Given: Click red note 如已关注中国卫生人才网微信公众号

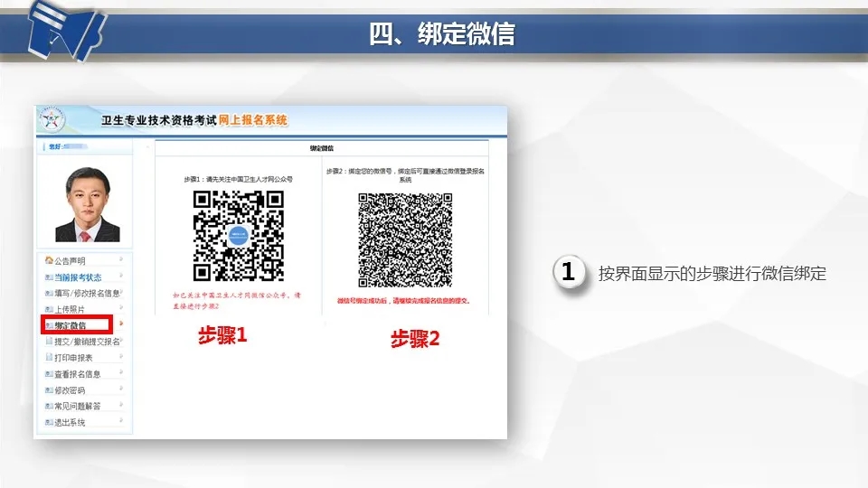Looking at the screenshot, I should 236,300.
